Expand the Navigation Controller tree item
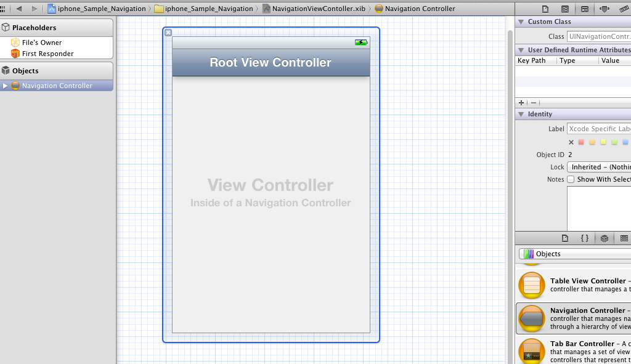631x364 pixels. pyautogui.click(x=5, y=86)
